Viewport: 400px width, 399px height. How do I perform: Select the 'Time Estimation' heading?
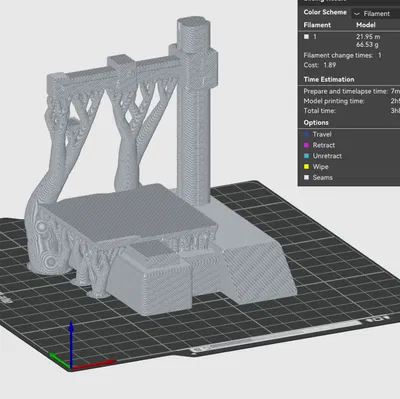[329, 79]
